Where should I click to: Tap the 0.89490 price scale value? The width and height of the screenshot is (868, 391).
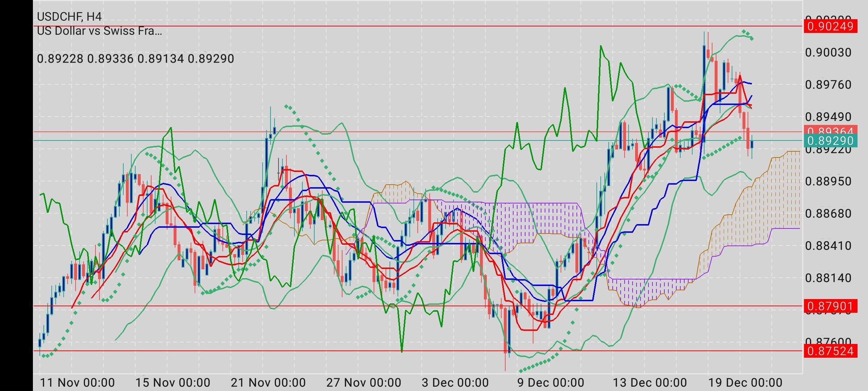(828, 117)
